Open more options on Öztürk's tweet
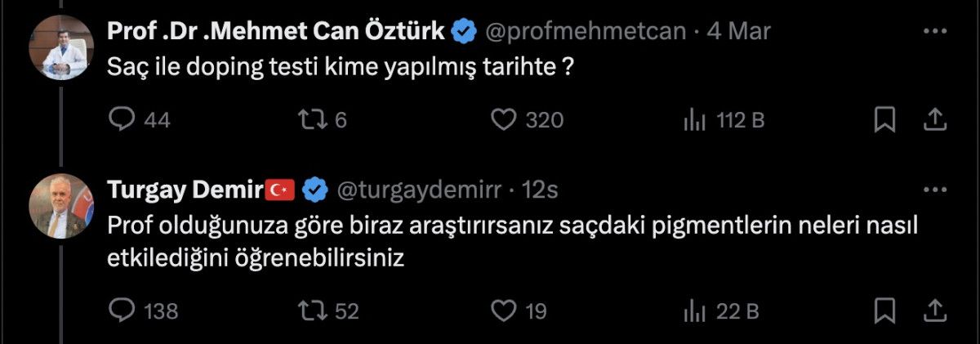This screenshot has height=344, width=980. coord(933,32)
